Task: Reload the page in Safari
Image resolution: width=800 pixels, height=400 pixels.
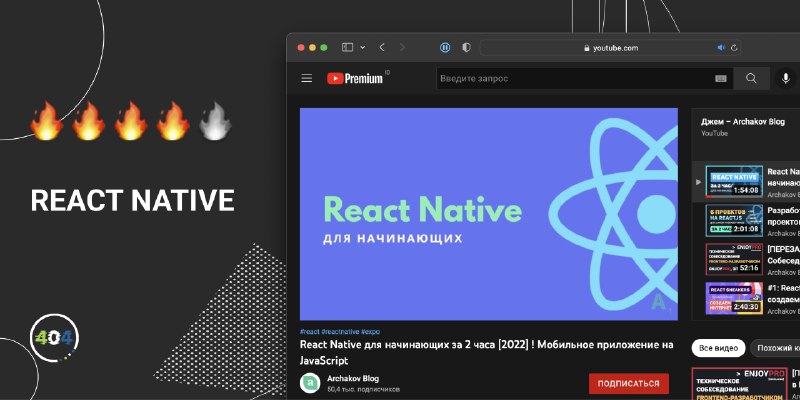Action: (x=734, y=47)
